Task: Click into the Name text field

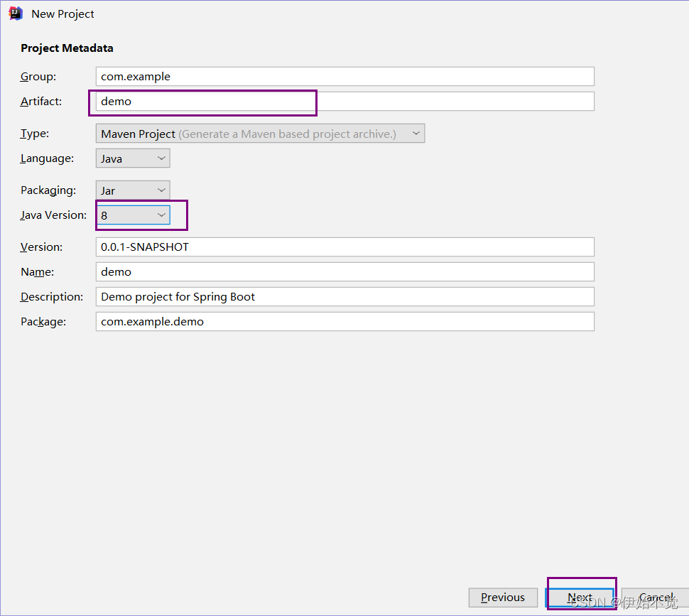Action: click(x=345, y=272)
